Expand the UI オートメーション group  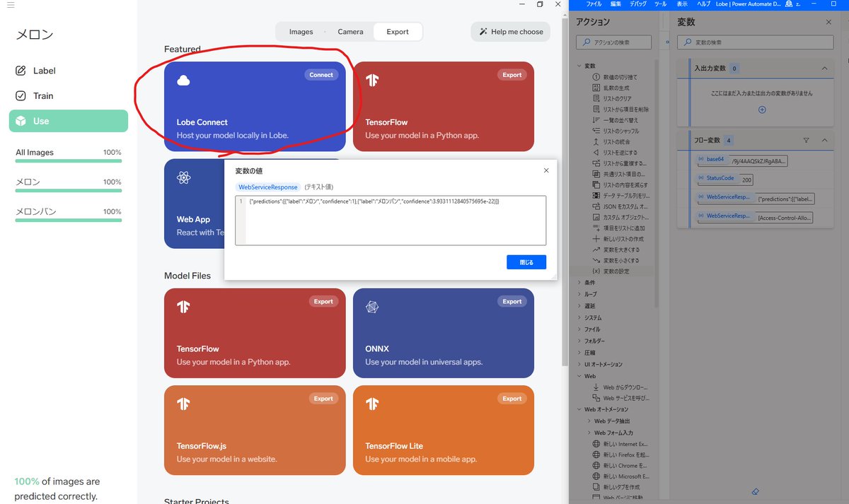(x=579, y=364)
